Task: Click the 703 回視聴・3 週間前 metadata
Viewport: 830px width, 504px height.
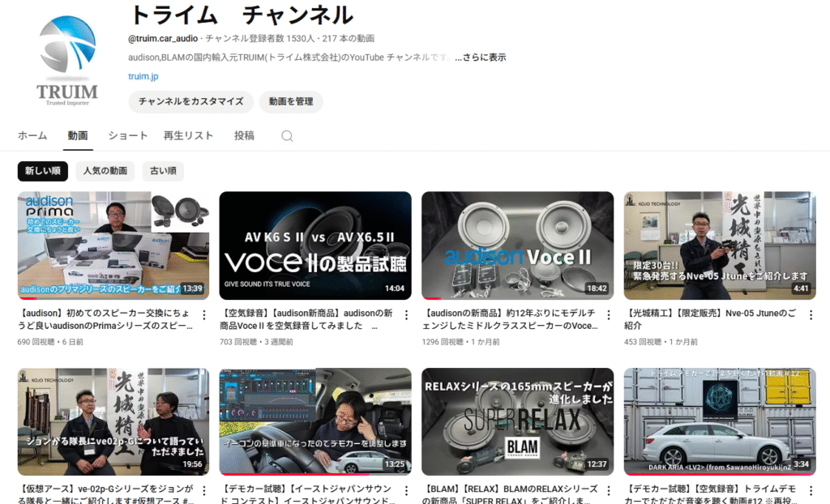Action: pos(257,342)
